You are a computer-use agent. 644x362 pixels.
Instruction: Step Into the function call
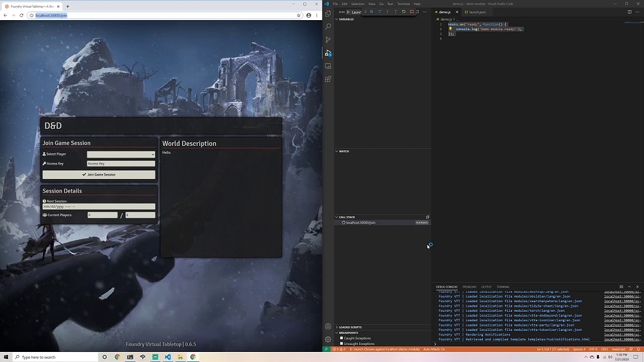(x=388, y=11)
